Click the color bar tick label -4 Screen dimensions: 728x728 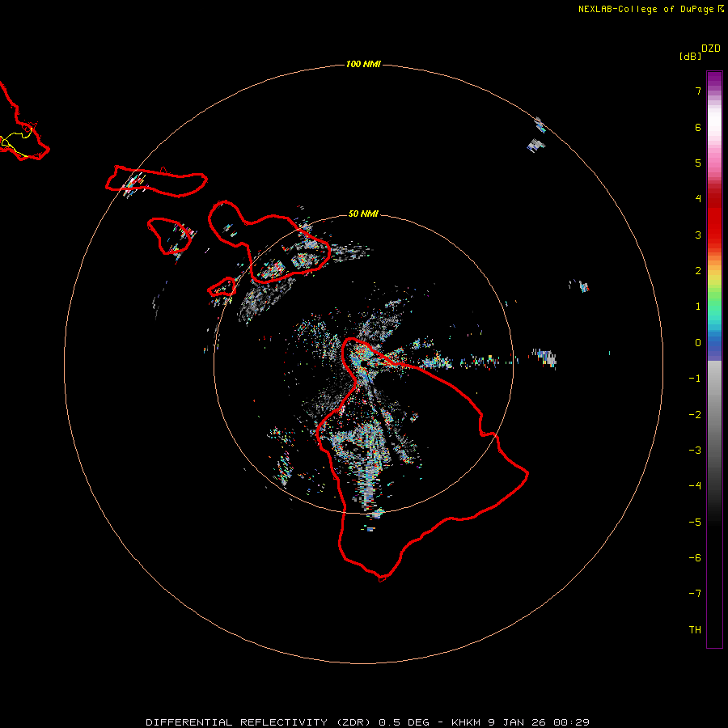(x=695, y=485)
